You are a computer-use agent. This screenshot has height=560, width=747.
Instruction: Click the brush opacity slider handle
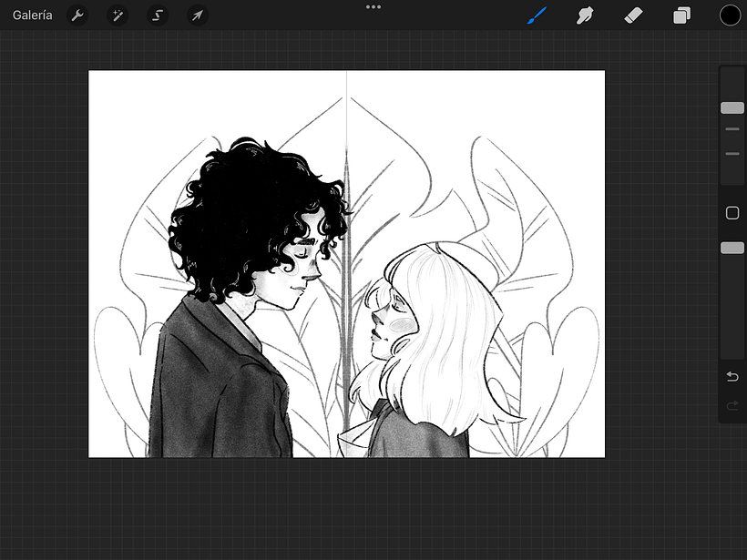[x=732, y=248]
